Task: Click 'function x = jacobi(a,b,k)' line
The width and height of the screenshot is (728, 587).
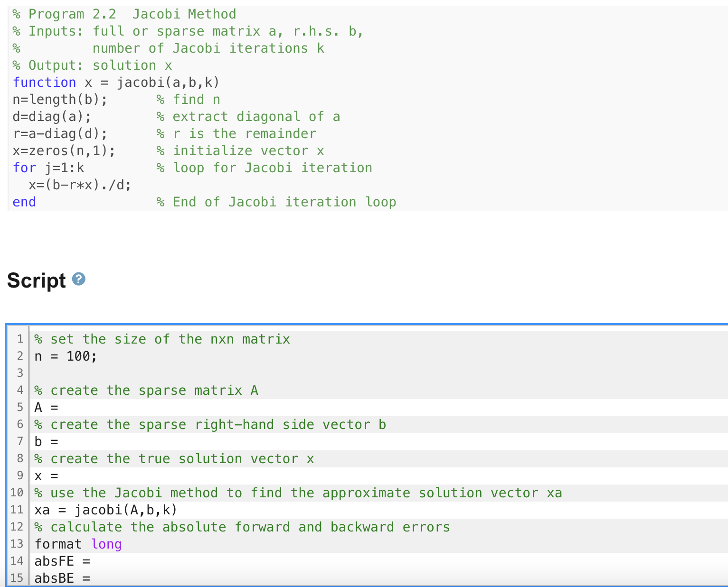Action: pos(116,83)
